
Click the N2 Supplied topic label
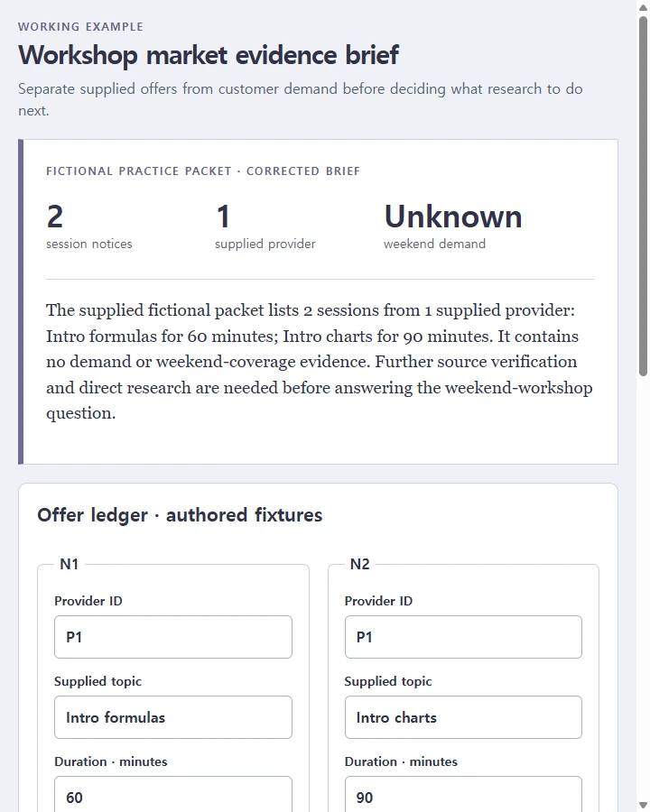(x=387, y=681)
